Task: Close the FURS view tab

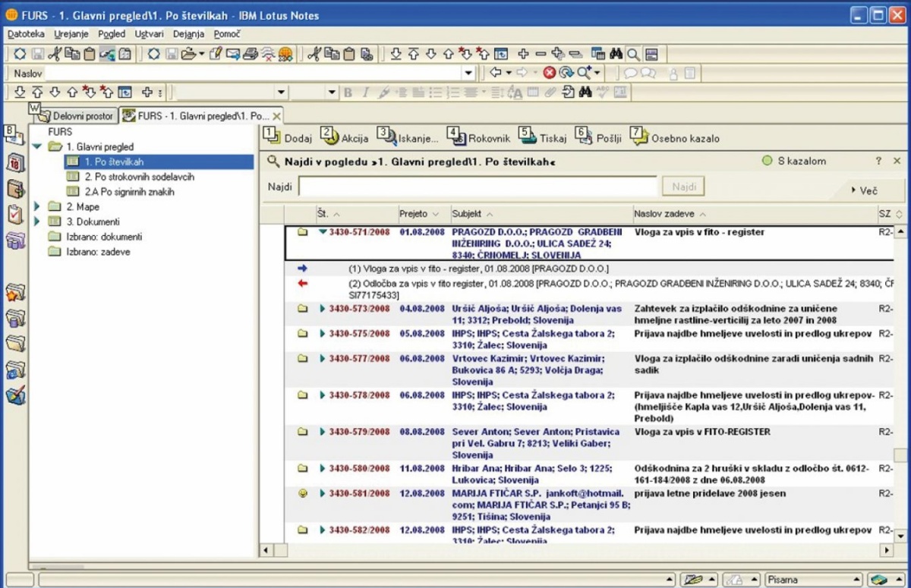Action: pyautogui.click(x=277, y=116)
